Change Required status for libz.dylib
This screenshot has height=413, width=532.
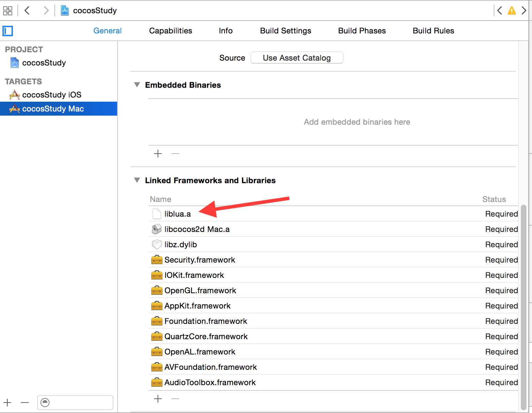(501, 244)
